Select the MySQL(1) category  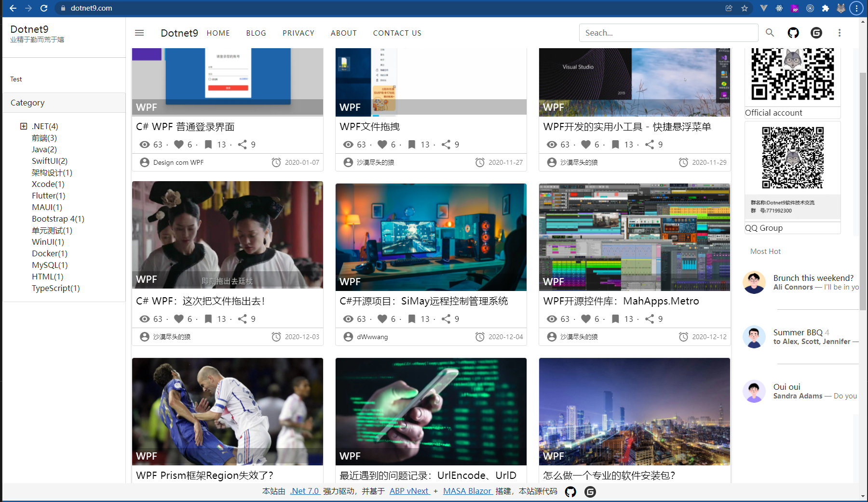pyautogui.click(x=50, y=265)
